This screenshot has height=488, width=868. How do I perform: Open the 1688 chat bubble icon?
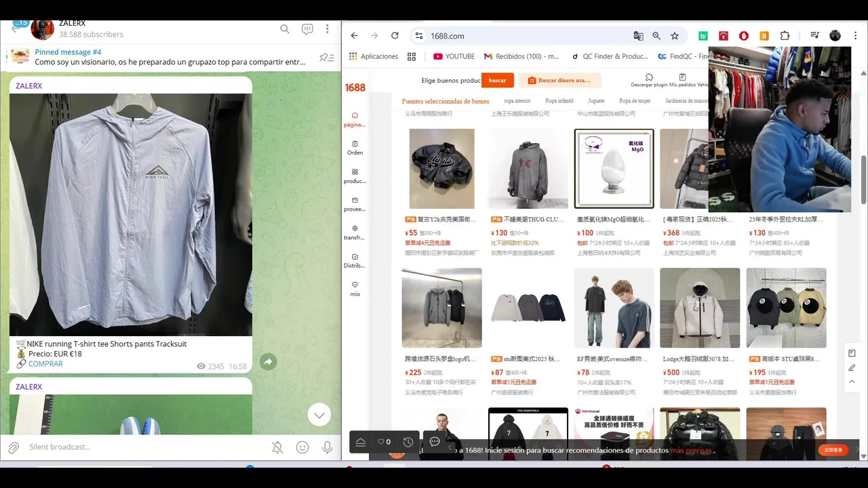point(435,441)
